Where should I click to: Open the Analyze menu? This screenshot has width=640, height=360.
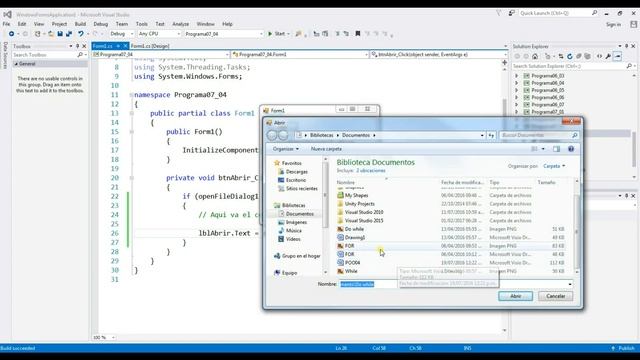(180, 24)
